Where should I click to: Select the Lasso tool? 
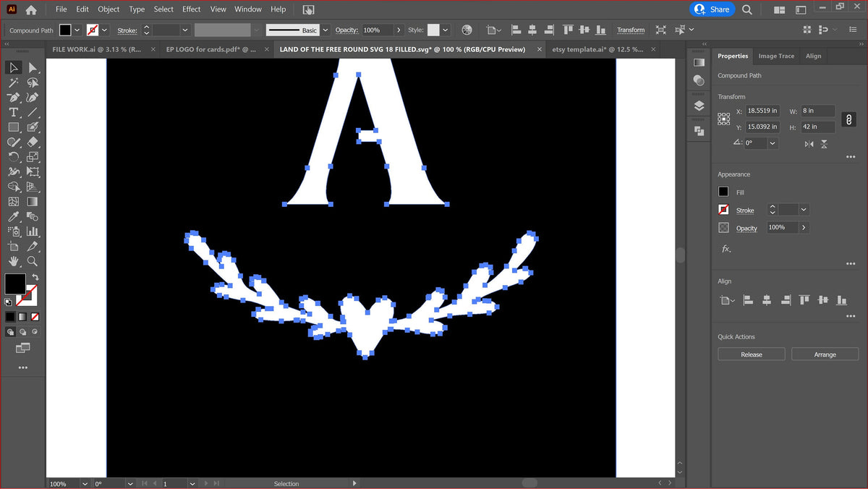33,82
